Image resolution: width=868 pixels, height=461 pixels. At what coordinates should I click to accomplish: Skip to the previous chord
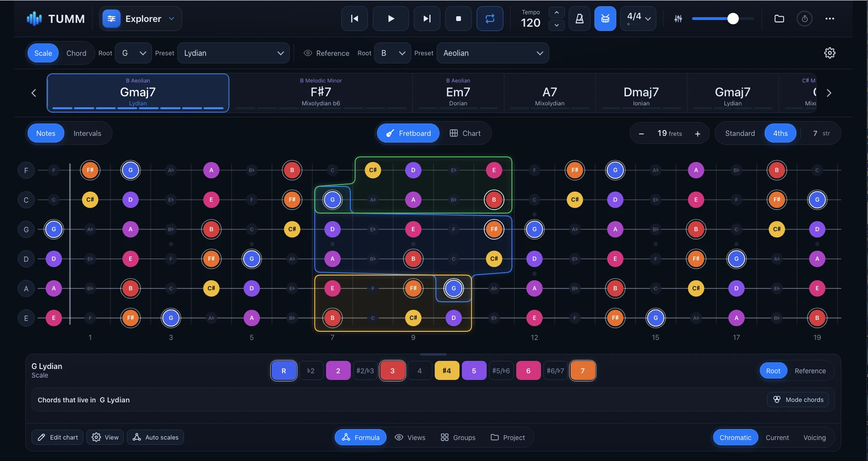[354, 19]
